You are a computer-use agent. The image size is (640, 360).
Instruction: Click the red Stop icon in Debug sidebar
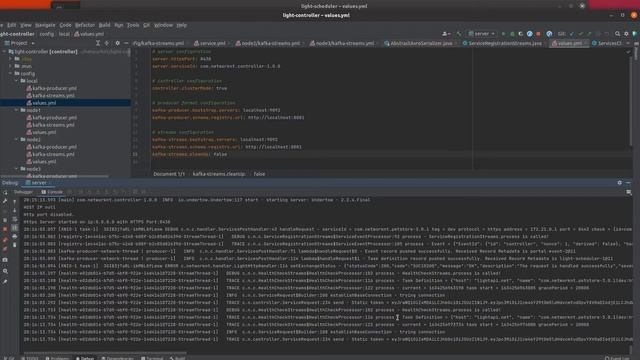(5, 229)
